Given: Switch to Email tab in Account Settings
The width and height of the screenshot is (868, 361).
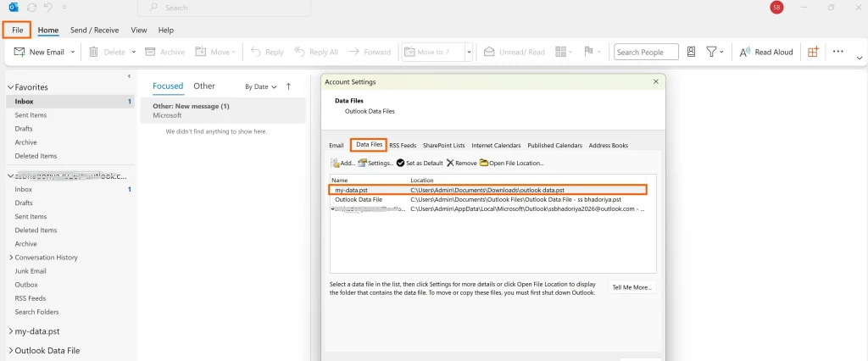Looking at the screenshot, I should [x=337, y=145].
